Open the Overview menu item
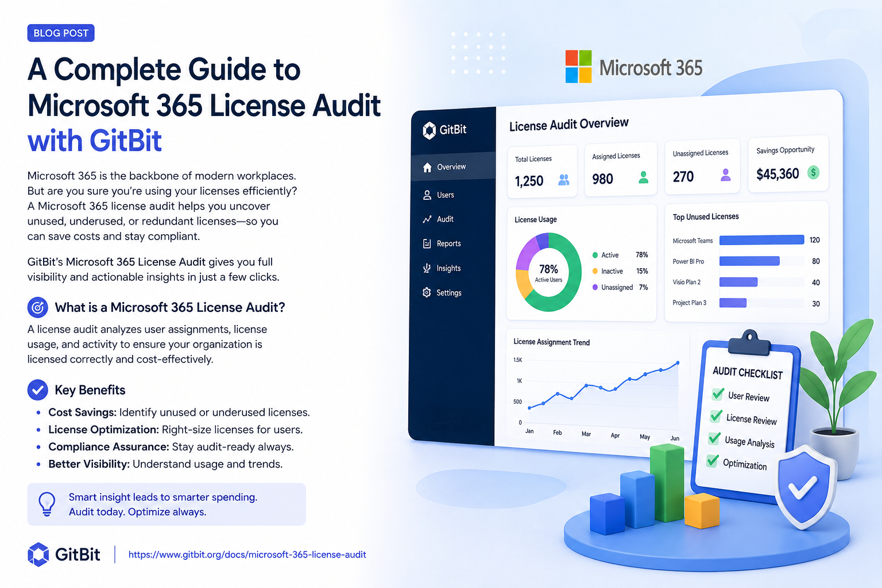This screenshot has height=588, width=882. (452, 167)
